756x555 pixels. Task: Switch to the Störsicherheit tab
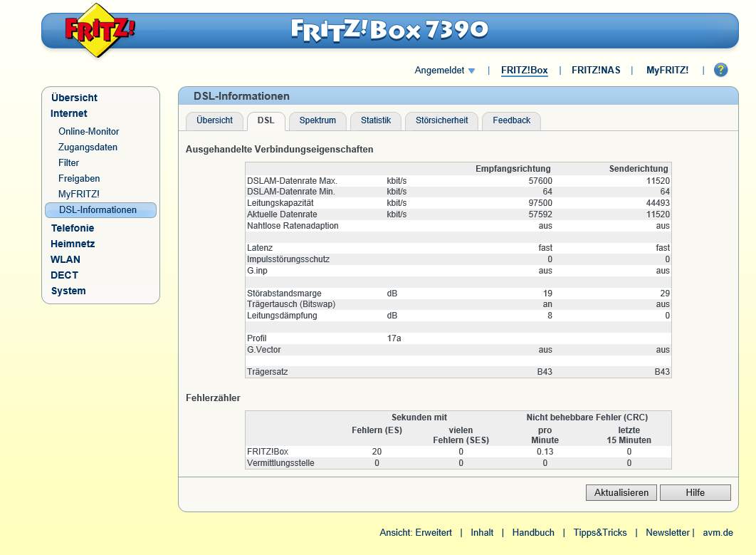(441, 120)
